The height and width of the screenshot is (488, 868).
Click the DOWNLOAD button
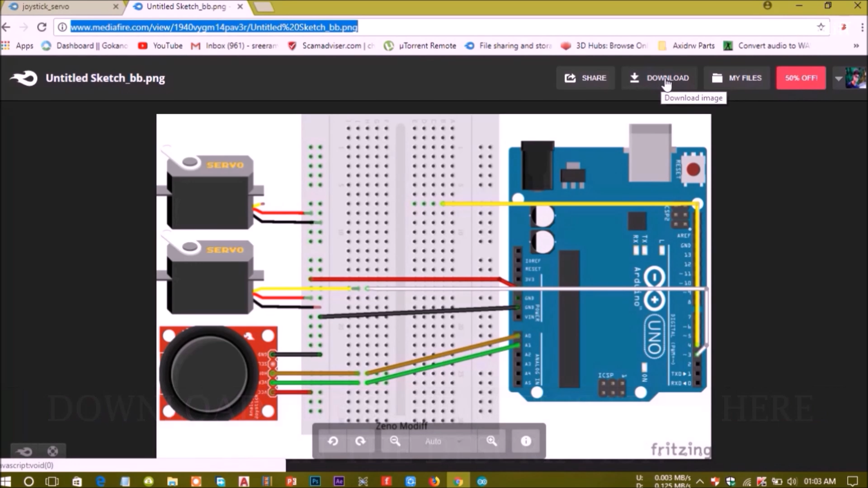tap(659, 78)
